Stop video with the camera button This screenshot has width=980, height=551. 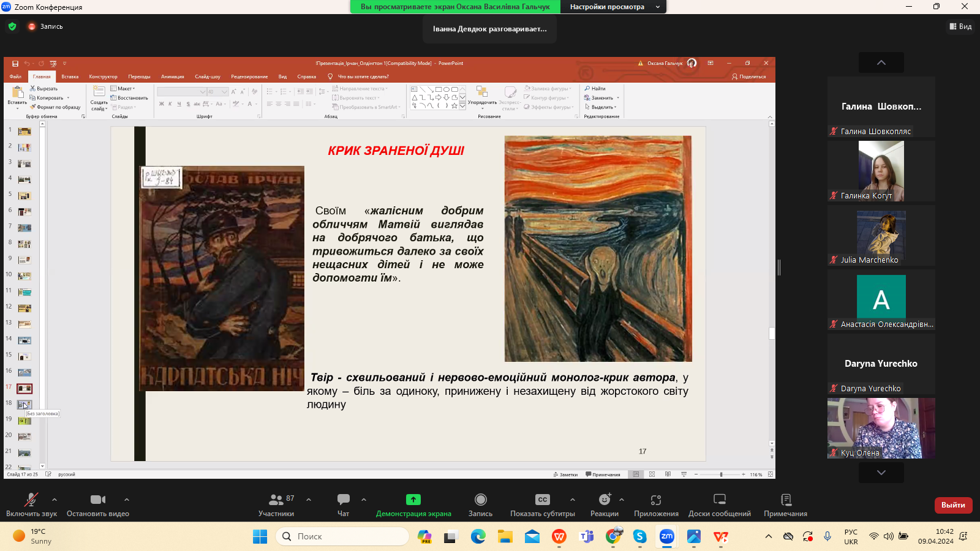pyautogui.click(x=98, y=500)
